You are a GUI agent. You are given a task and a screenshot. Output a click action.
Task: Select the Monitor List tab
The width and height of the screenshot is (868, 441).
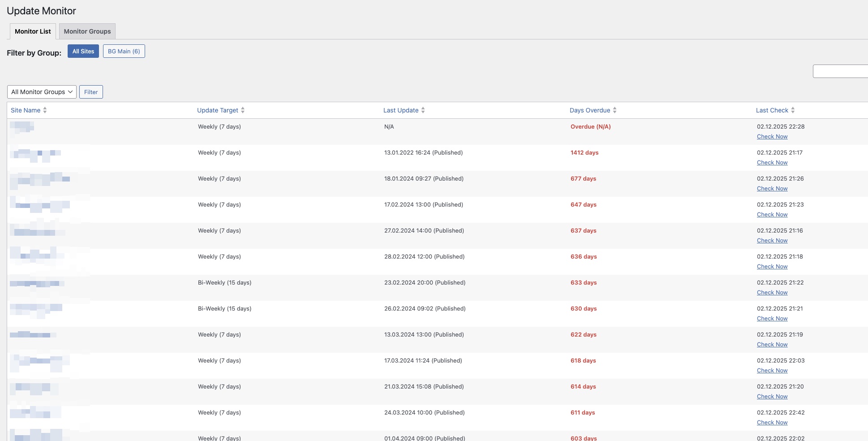[x=33, y=31]
